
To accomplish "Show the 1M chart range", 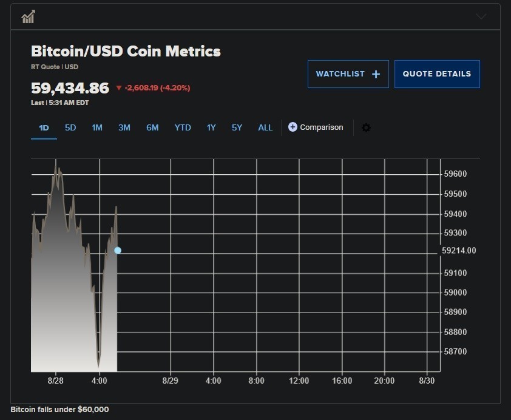I will [97, 127].
